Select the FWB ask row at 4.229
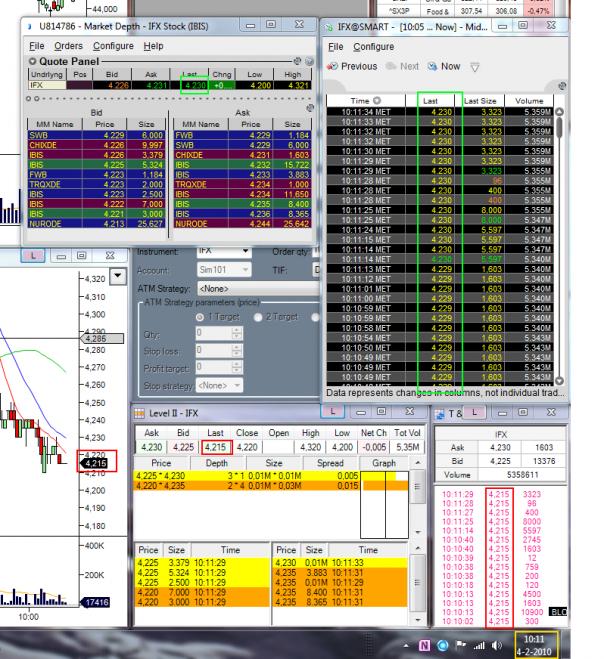This screenshot has width=604, height=659. pyautogui.click(x=243, y=135)
